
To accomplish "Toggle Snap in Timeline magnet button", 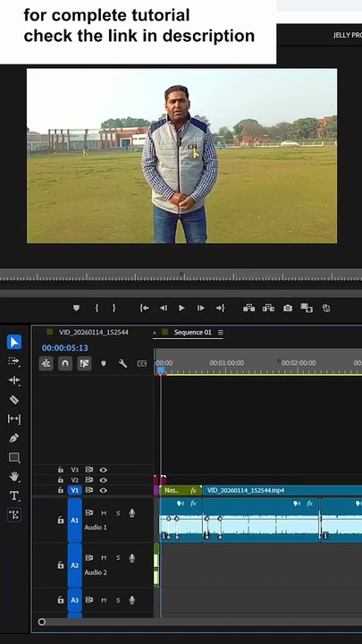I will point(65,363).
